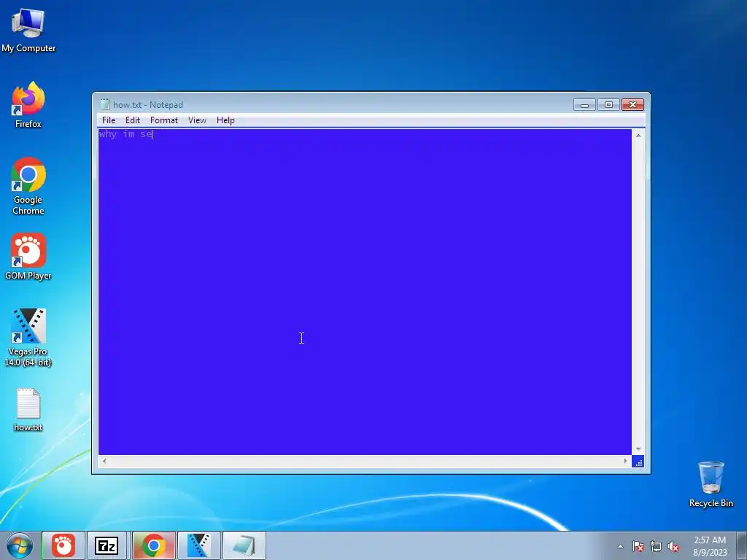Click the taskbar clock showing 2:57 AM

pyautogui.click(x=710, y=546)
